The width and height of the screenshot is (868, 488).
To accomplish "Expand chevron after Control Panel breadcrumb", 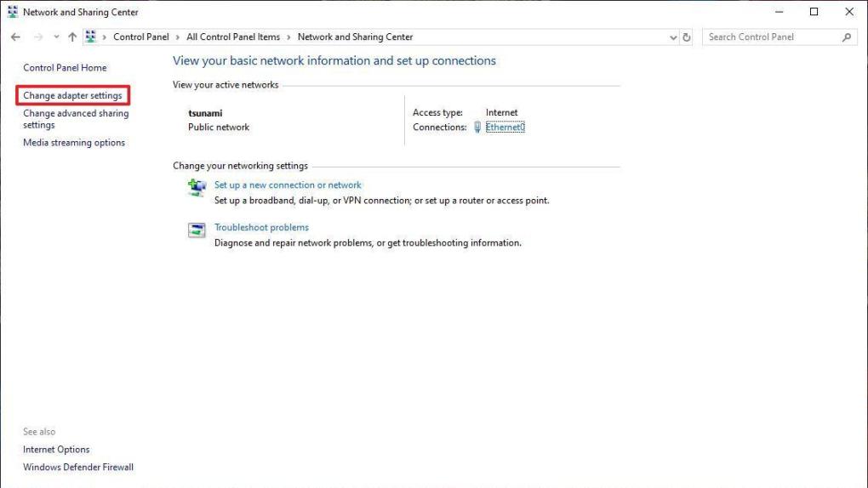I will (x=178, y=37).
